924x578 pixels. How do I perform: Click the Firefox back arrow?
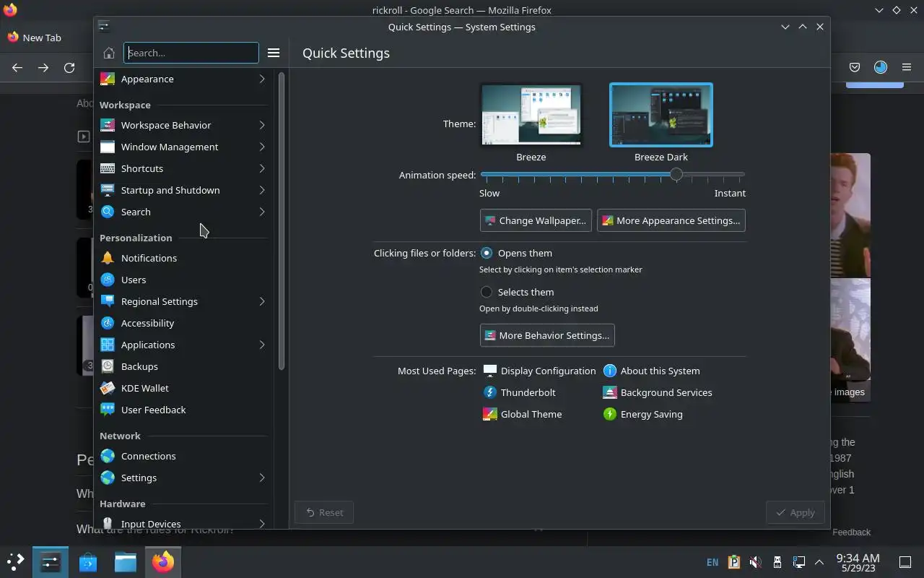point(17,67)
